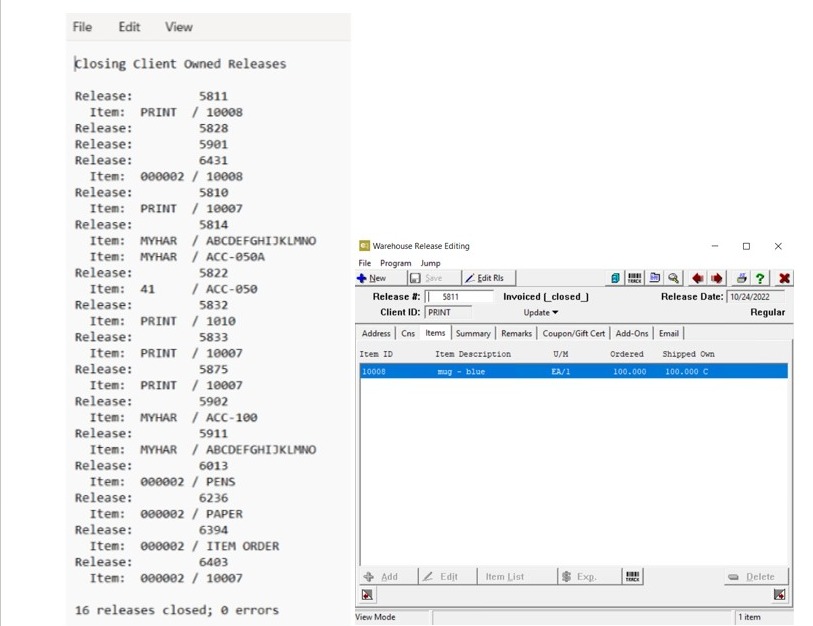The image size is (813, 626).
Task: Click the bottom-left red arrow panel icon
Action: click(x=367, y=595)
